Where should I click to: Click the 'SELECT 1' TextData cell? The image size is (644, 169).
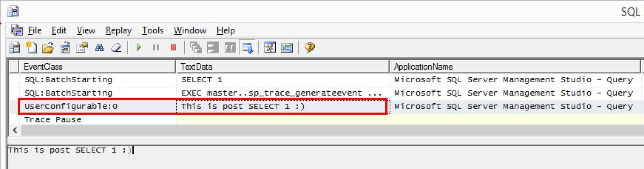pos(283,80)
